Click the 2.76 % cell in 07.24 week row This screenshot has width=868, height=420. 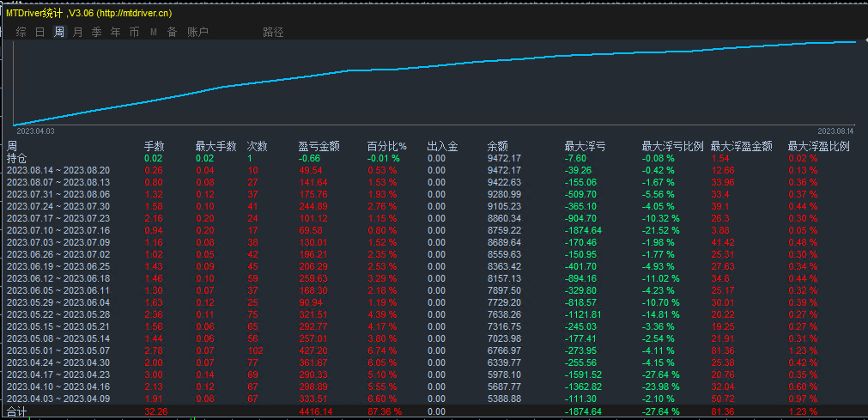pyautogui.click(x=382, y=205)
